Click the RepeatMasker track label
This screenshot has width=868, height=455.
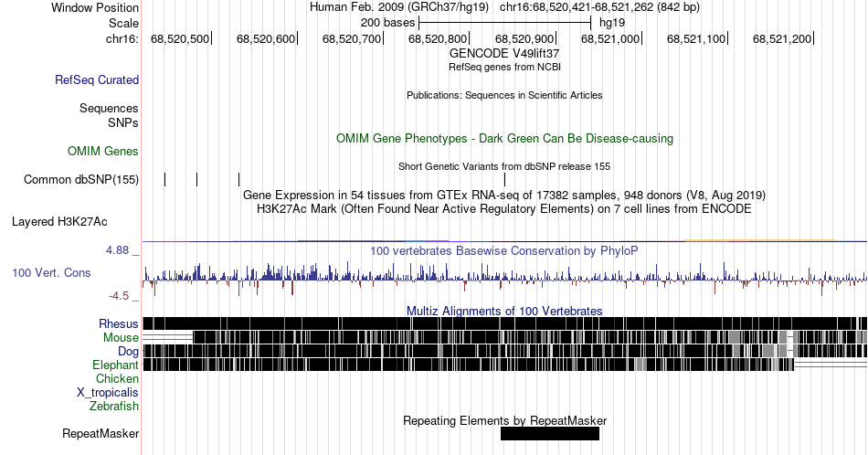pyautogui.click(x=101, y=433)
